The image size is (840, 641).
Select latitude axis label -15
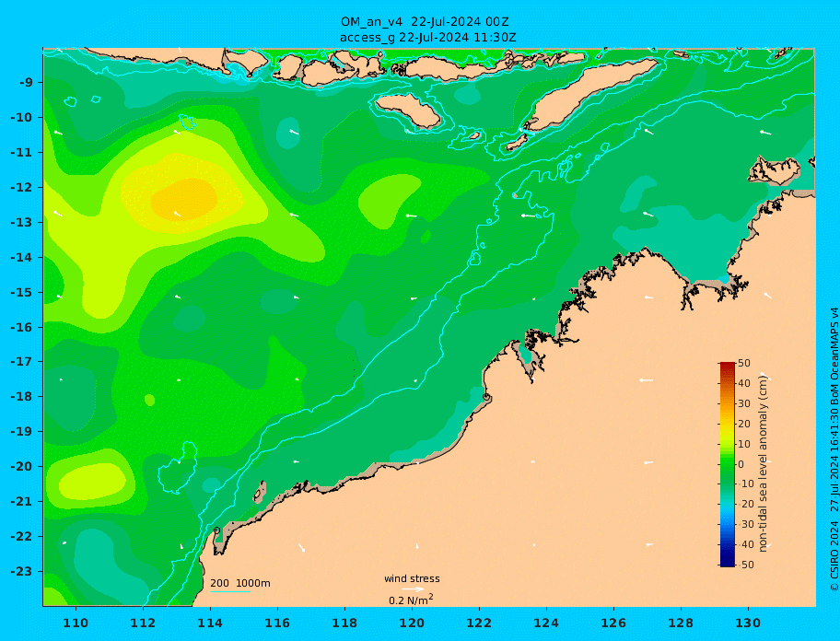[21, 292]
